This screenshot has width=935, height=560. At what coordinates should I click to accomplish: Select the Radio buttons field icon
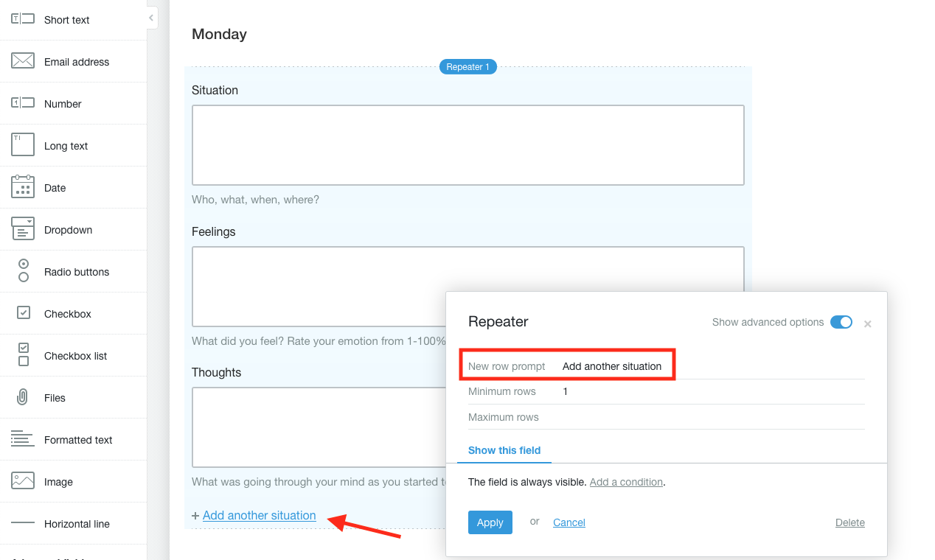(x=24, y=270)
